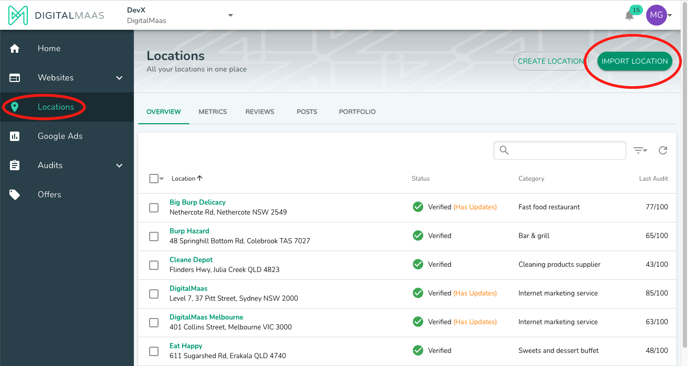
Task: Sort by Location column arrow
Action: click(x=200, y=178)
